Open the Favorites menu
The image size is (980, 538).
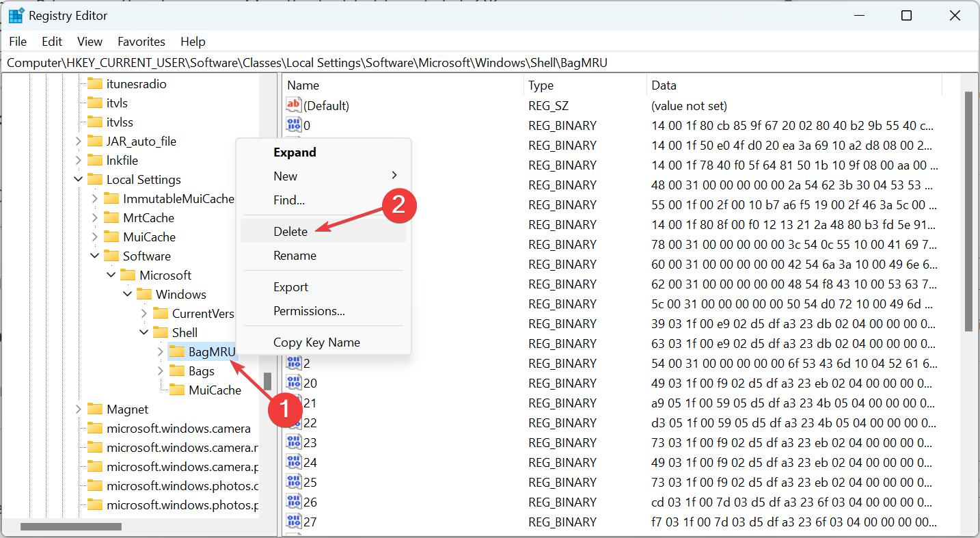pyautogui.click(x=141, y=42)
